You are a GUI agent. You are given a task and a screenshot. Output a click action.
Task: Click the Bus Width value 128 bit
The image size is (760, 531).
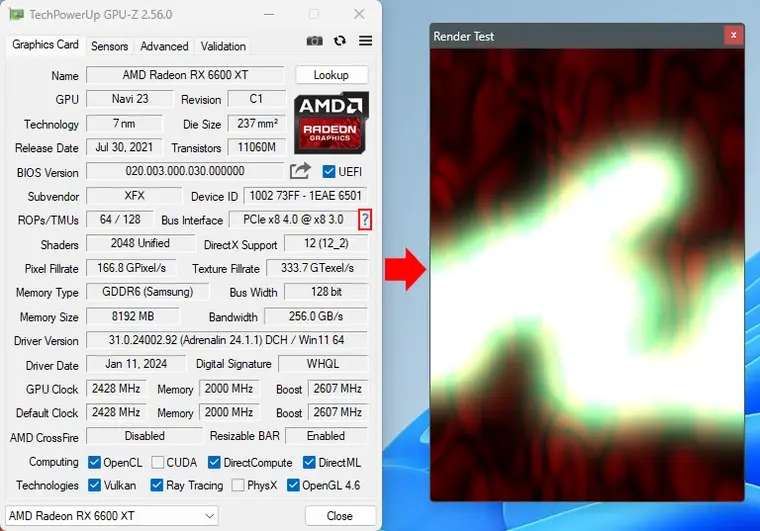326,292
